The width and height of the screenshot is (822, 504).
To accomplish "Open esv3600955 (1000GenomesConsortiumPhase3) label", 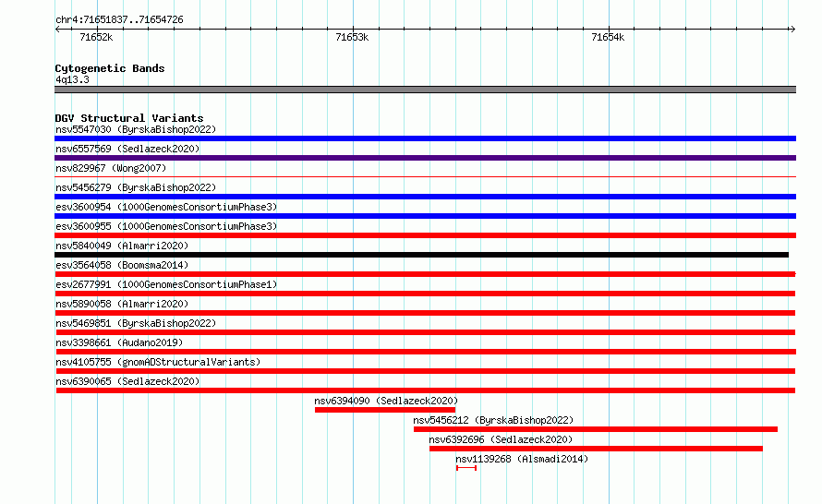I will [166, 226].
